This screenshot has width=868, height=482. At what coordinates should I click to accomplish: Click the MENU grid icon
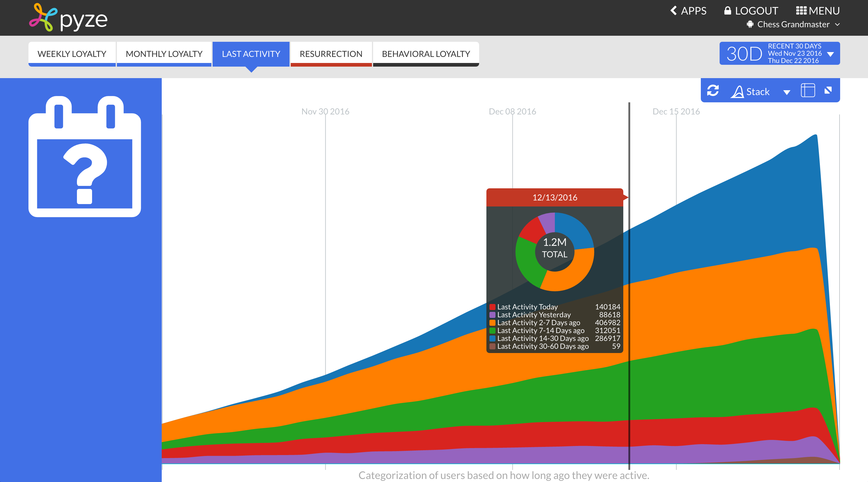click(801, 11)
